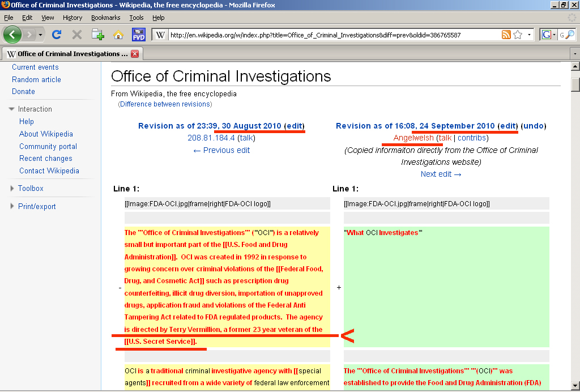The height and width of the screenshot is (392, 580).
Task: Open Community portal link
Action: [48, 147]
